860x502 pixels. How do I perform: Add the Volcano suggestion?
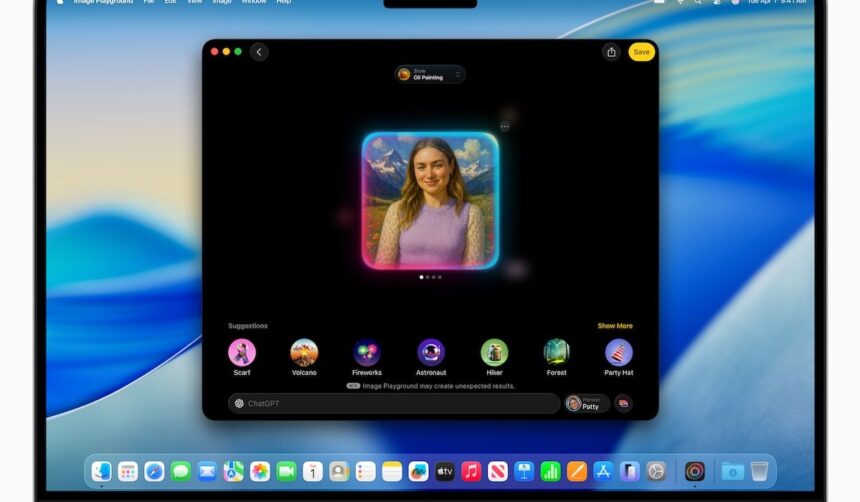(x=304, y=357)
